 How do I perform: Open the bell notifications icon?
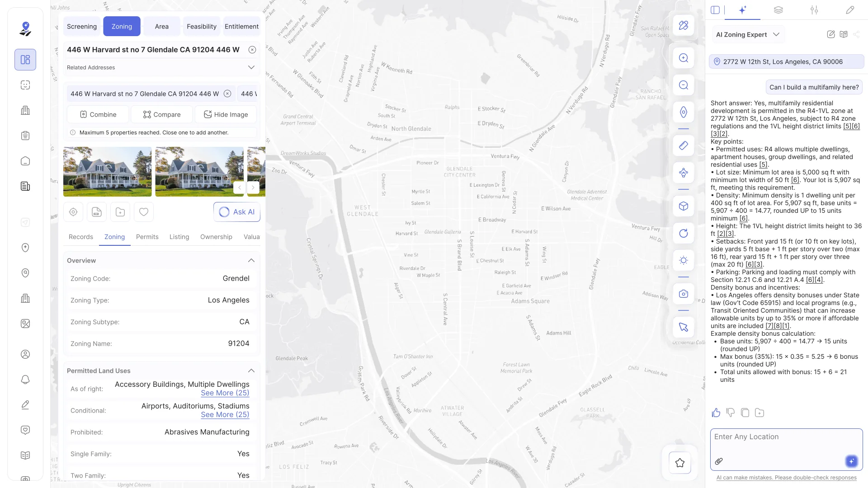[25, 380]
